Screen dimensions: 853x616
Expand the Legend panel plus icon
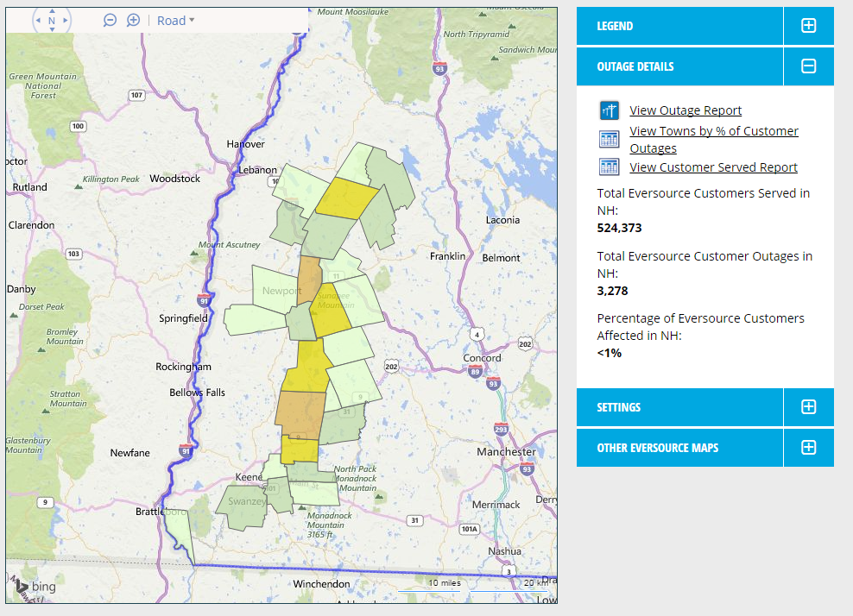point(808,26)
